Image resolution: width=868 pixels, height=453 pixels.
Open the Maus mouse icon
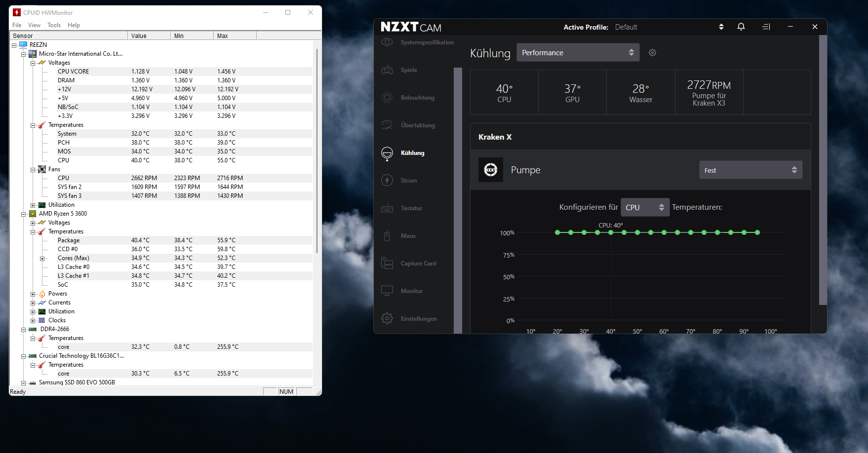point(387,236)
